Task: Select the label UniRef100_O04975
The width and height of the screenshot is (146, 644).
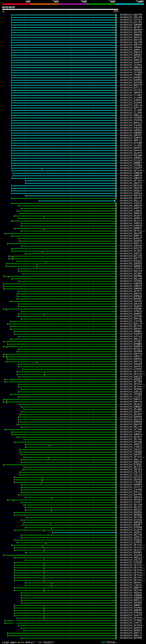Action: pos(131,63)
